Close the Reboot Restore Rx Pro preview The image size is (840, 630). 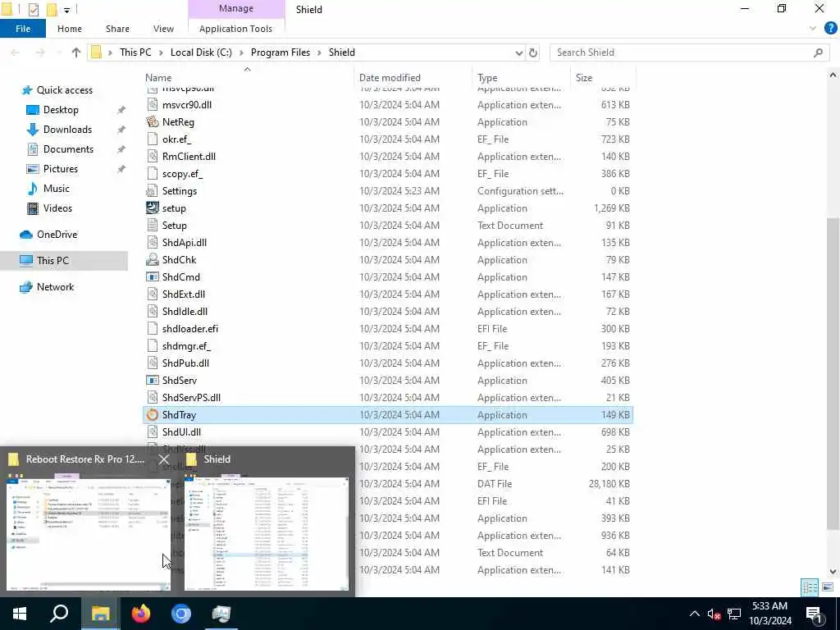pyautogui.click(x=164, y=459)
